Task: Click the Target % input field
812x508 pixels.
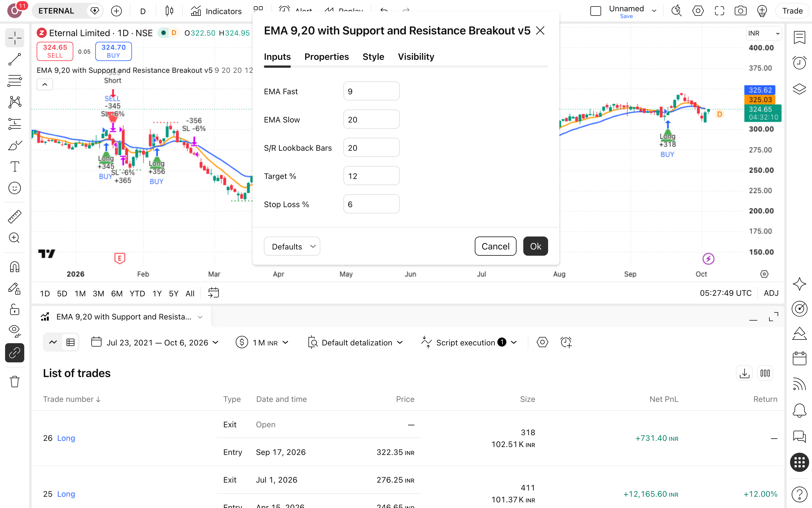Action: click(x=371, y=176)
